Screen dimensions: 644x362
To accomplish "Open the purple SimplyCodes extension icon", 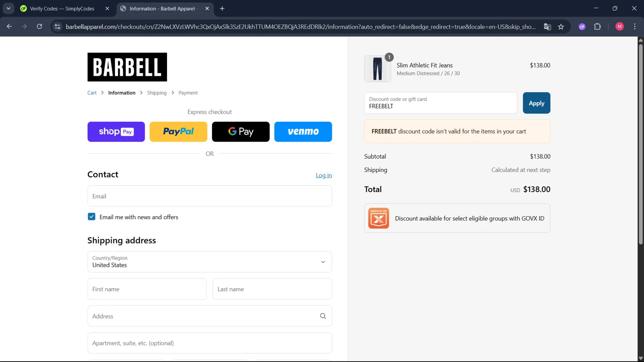I will 582,27.
